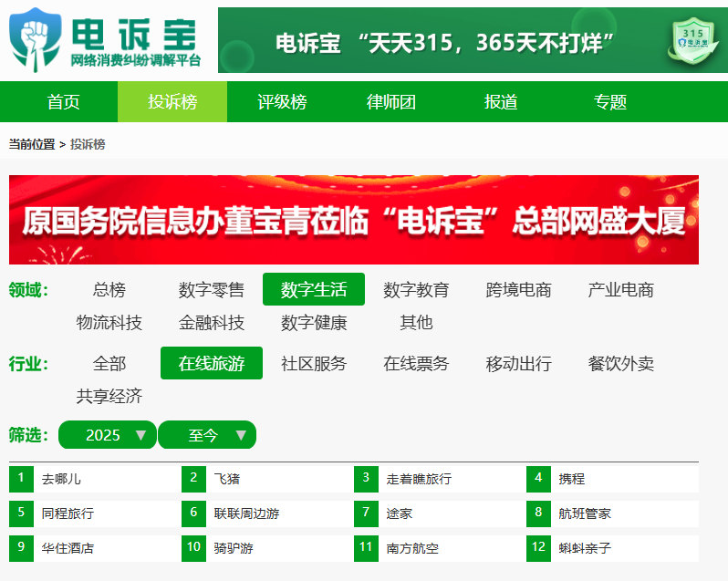Open the 首页 navigation tab

click(63, 101)
